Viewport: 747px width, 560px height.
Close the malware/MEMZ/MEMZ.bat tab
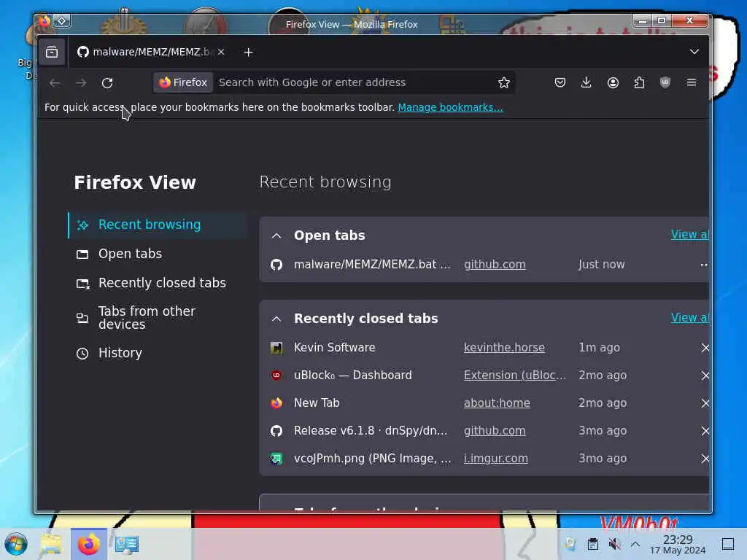[221, 52]
